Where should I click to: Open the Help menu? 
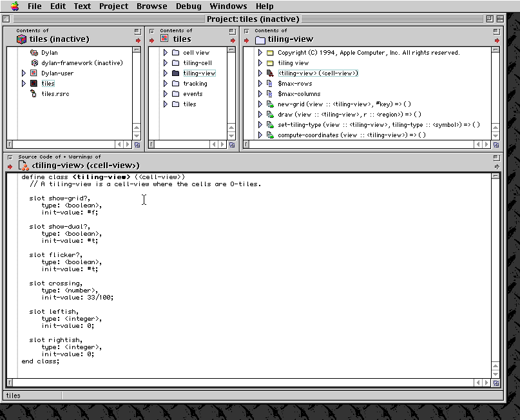tap(265, 6)
